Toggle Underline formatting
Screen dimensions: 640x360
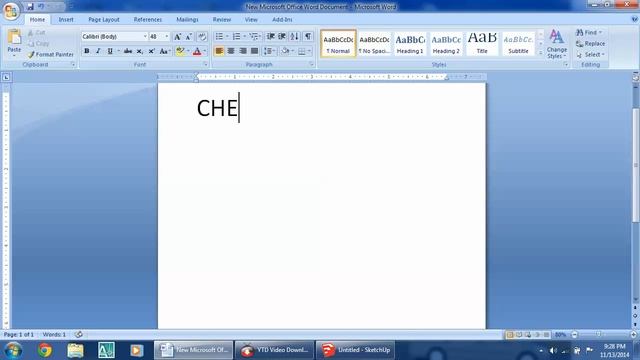(110, 51)
